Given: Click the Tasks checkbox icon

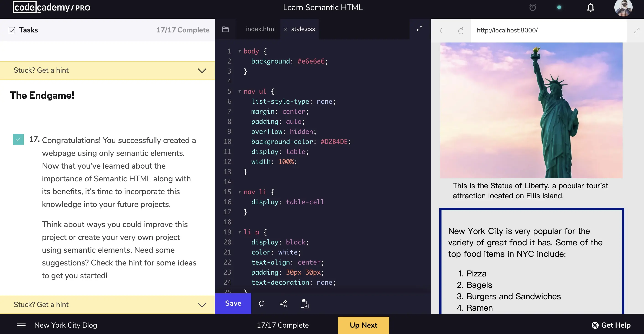Looking at the screenshot, I should 12,30.
